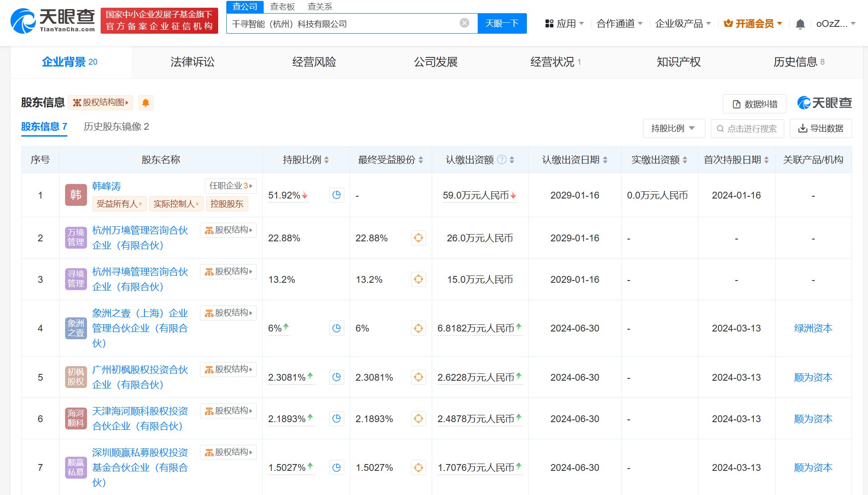This screenshot has height=495, width=868.
Task: Open the 经营风险 tab
Action: (314, 62)
